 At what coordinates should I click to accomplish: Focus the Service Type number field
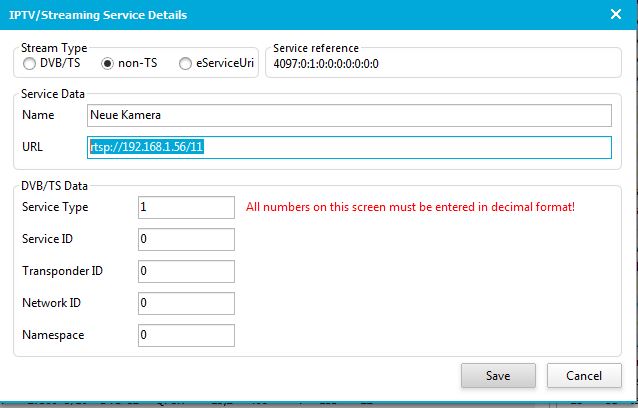point(186,207)
